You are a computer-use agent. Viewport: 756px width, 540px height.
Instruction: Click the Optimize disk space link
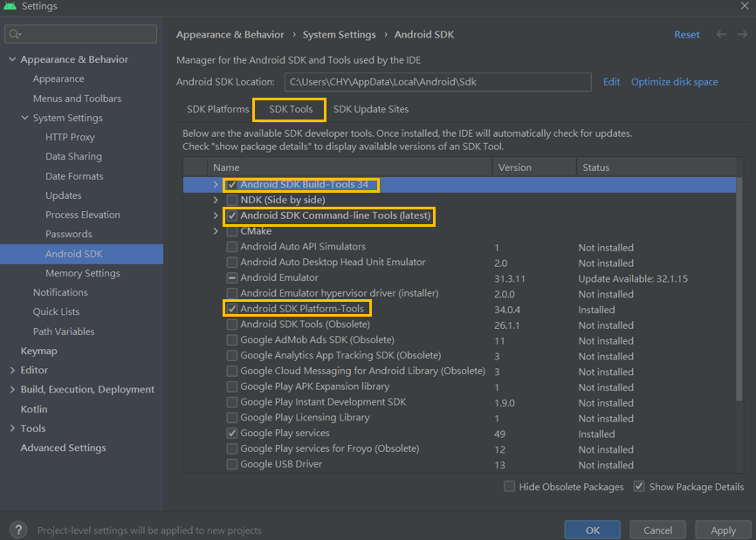coord(674,82)
